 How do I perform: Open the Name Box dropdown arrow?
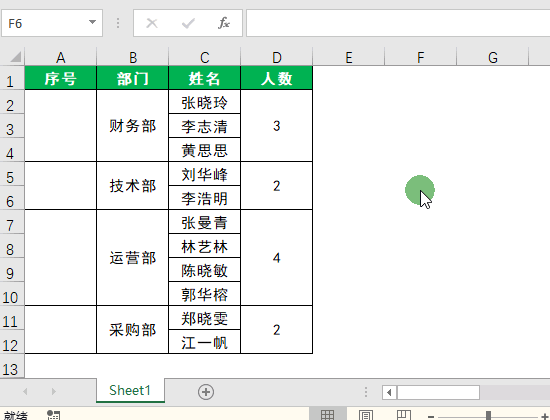coord(92,22)
